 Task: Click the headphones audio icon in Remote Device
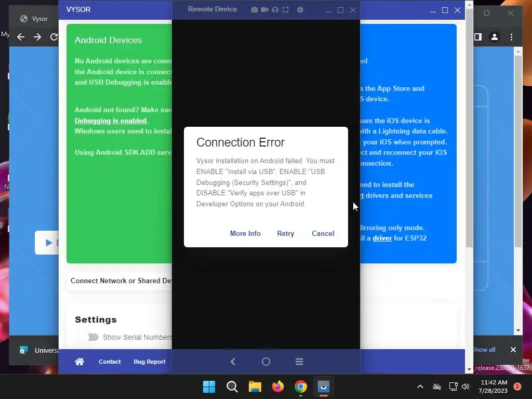275,10
